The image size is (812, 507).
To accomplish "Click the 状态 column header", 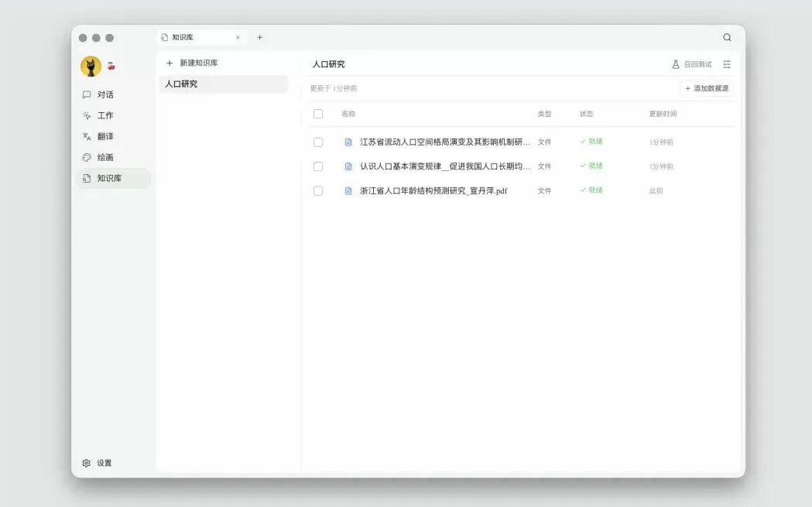I will click(x=586, y=114).
